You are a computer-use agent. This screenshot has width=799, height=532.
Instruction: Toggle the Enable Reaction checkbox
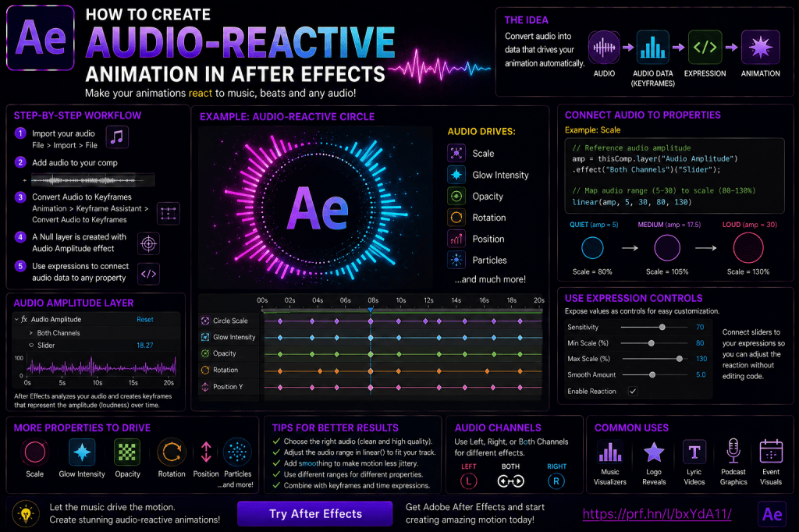point(632,392)
